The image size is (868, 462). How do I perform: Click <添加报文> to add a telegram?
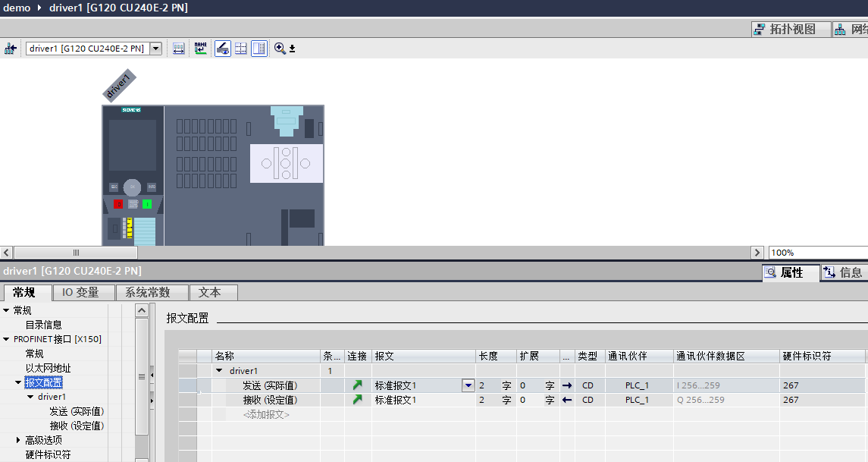(266, 413)
